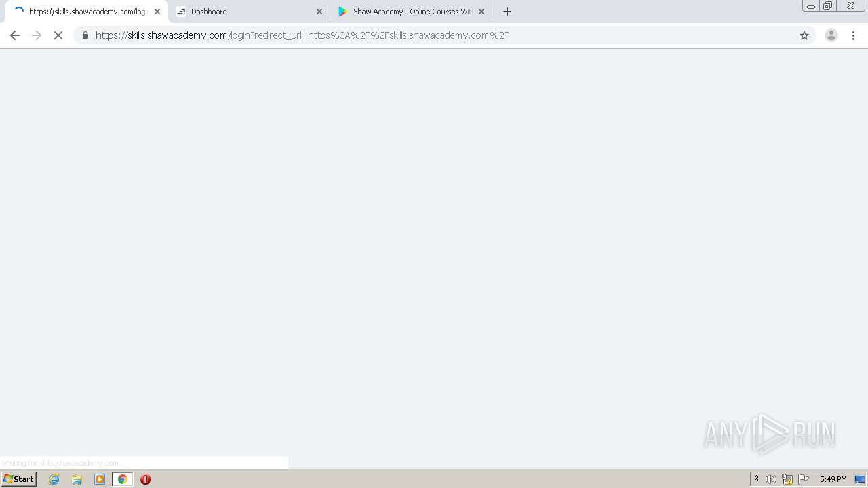Select the Chrome taskbar button

point(123,479)
